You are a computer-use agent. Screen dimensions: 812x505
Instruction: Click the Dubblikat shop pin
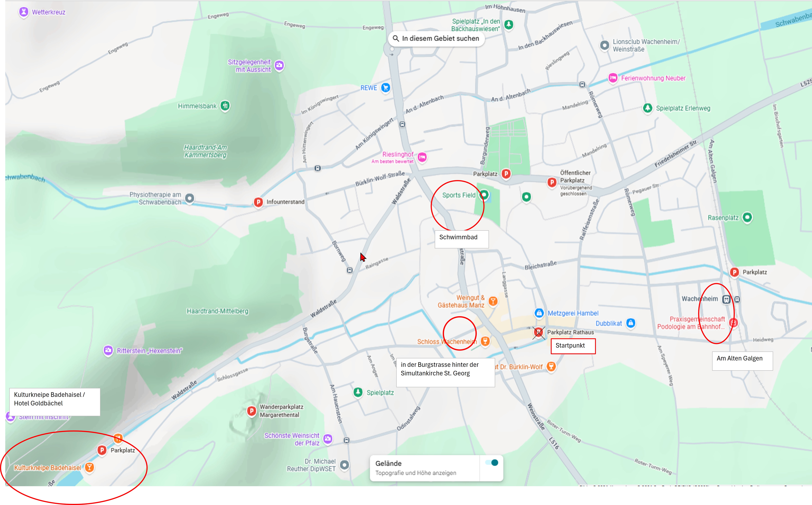pos(631,323)
